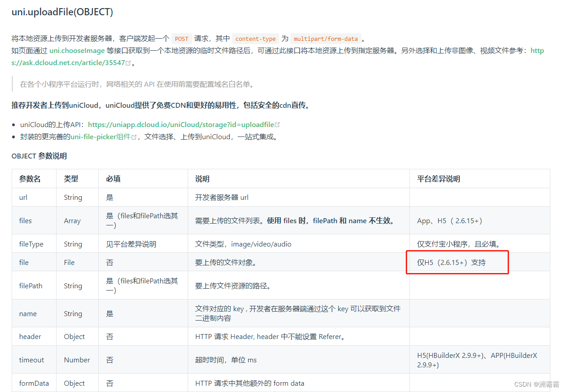Click the 平台差异说明 column header

(x=438, y=178)
